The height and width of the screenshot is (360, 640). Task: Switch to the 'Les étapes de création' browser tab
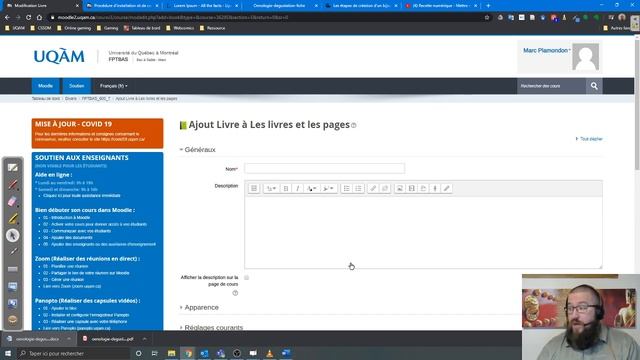tap(361, 6)
